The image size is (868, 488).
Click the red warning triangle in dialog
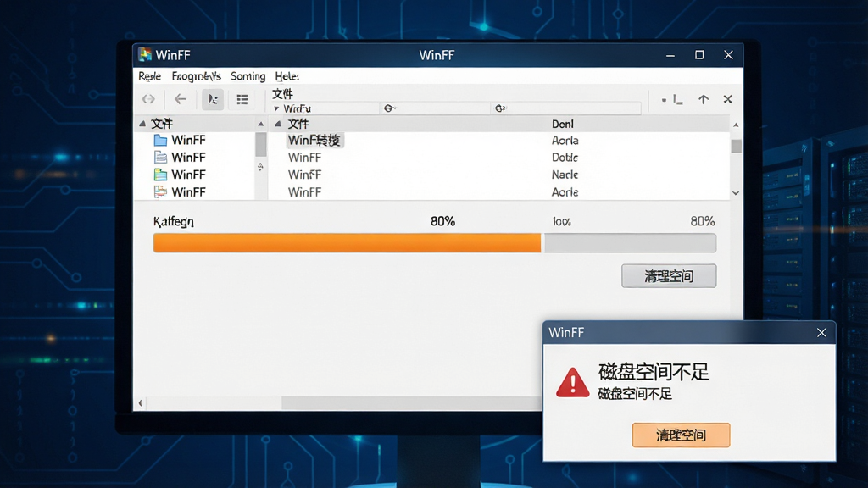point(572,382)
